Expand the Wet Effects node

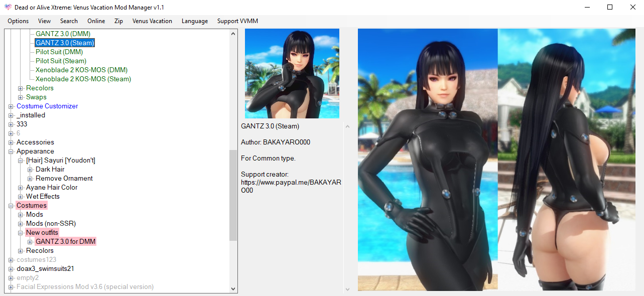[x=21, y=197]
